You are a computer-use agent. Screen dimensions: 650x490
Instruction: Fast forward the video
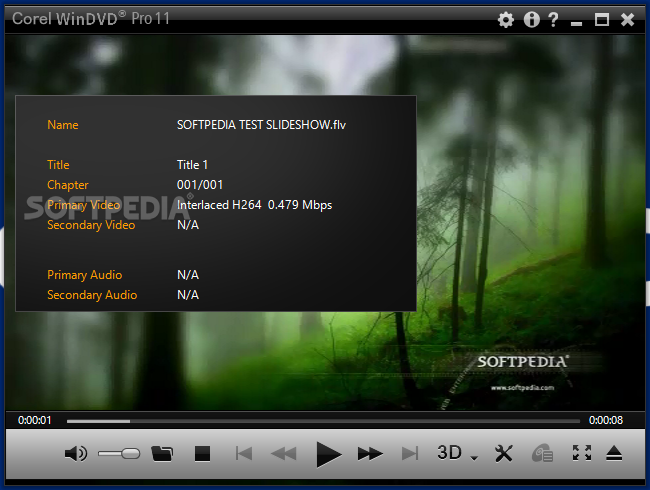(370, 454)
